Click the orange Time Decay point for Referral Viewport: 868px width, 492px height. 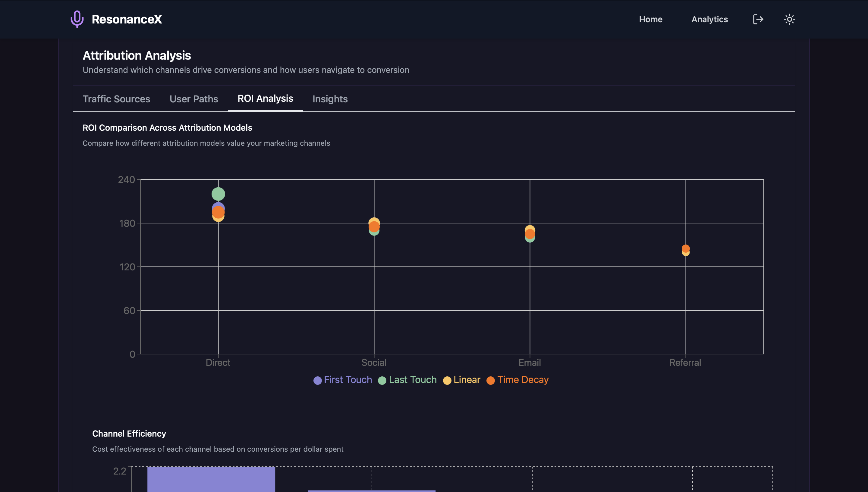686,249
